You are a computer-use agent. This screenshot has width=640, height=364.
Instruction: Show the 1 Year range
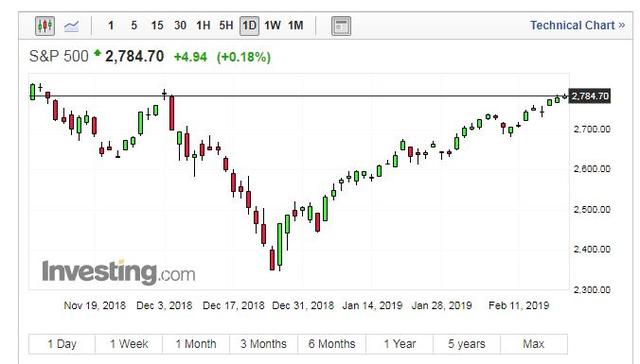click(x=400, y=344)
